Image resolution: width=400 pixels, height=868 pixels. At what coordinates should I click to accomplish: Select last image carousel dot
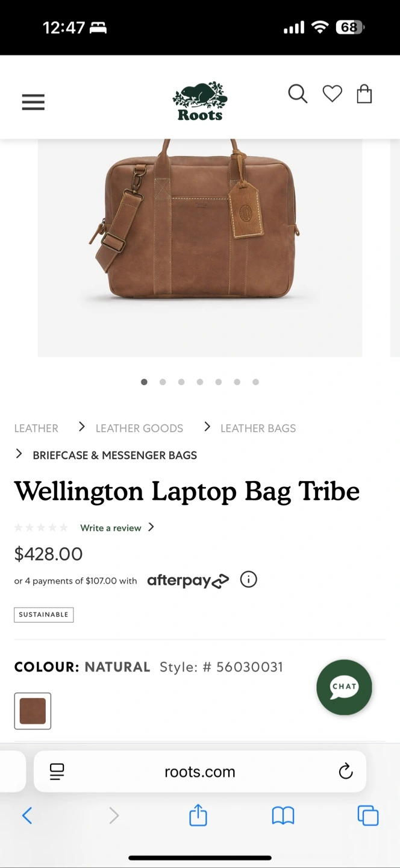point(255,382)
